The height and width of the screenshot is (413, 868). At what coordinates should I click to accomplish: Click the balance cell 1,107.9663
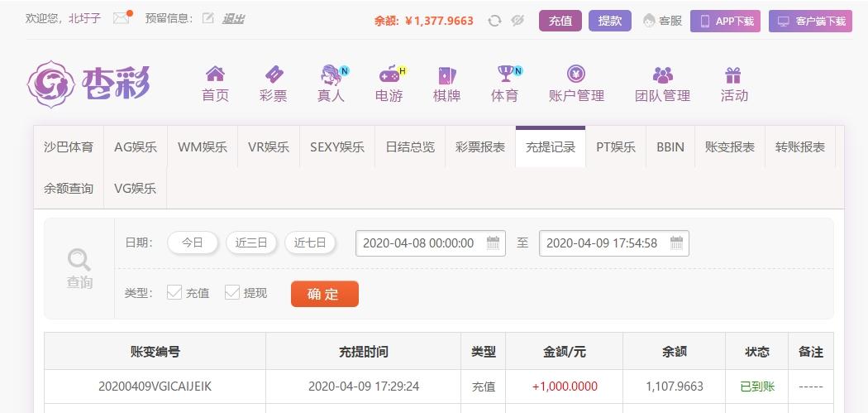[x=675, y=387]
